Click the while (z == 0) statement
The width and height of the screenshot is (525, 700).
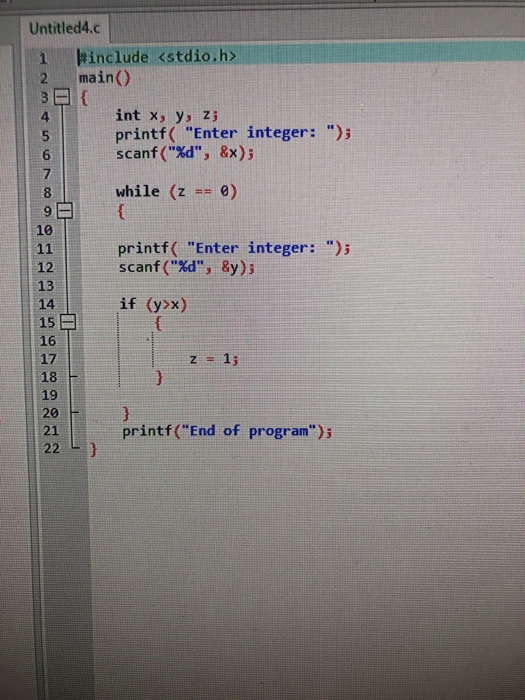click(176, 192)
